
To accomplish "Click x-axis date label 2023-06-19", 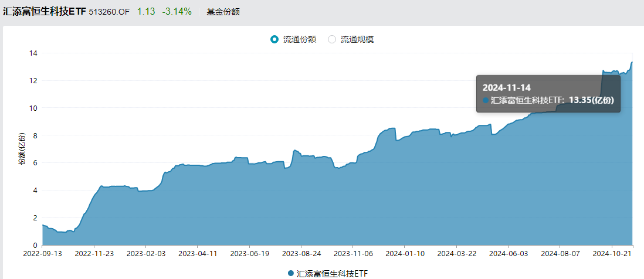I will click(x=249, y=254).
